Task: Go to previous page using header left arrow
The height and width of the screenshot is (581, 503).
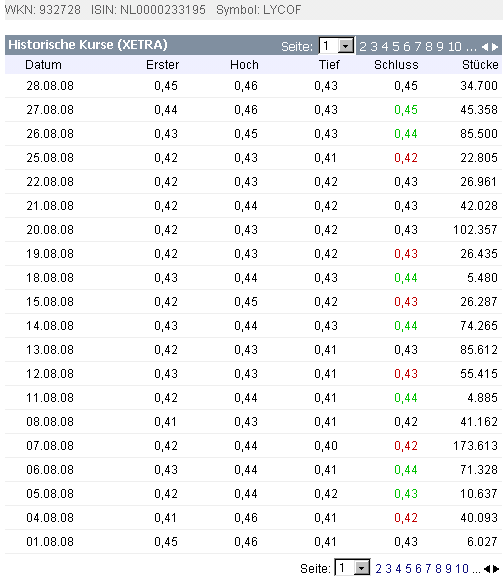Action: (x=485, y=47)
